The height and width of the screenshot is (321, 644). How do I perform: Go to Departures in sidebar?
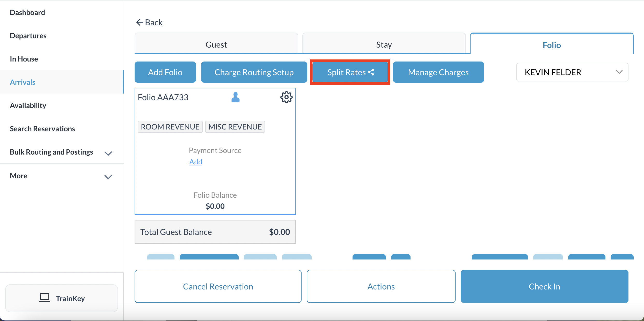[28, 36]
